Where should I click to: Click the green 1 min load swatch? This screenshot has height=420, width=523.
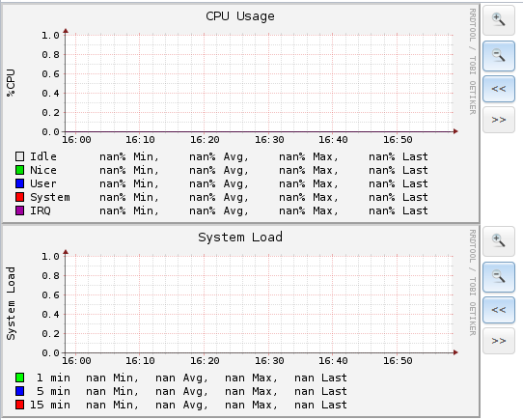[19, 378]
